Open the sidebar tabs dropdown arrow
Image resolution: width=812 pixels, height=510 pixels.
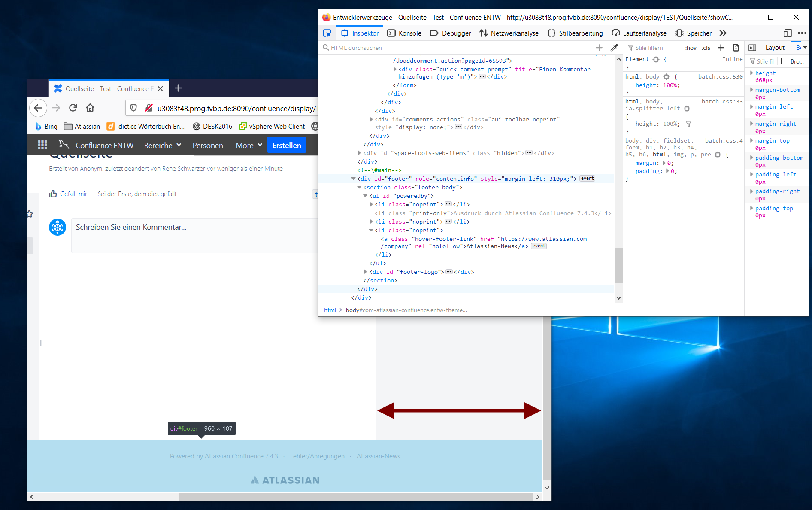[x=805, y=48]
